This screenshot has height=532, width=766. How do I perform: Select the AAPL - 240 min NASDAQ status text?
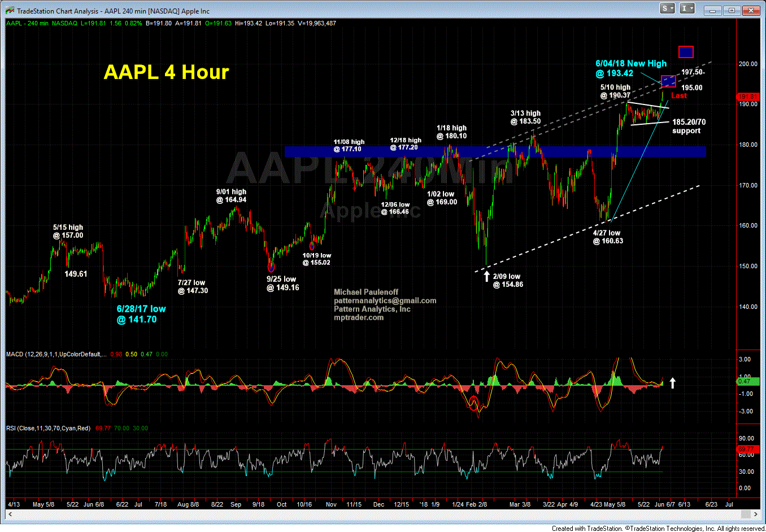tap(41, 23)
